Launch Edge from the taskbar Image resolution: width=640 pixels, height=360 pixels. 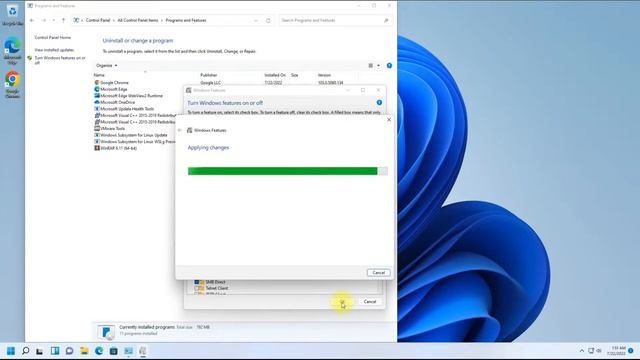99,351
